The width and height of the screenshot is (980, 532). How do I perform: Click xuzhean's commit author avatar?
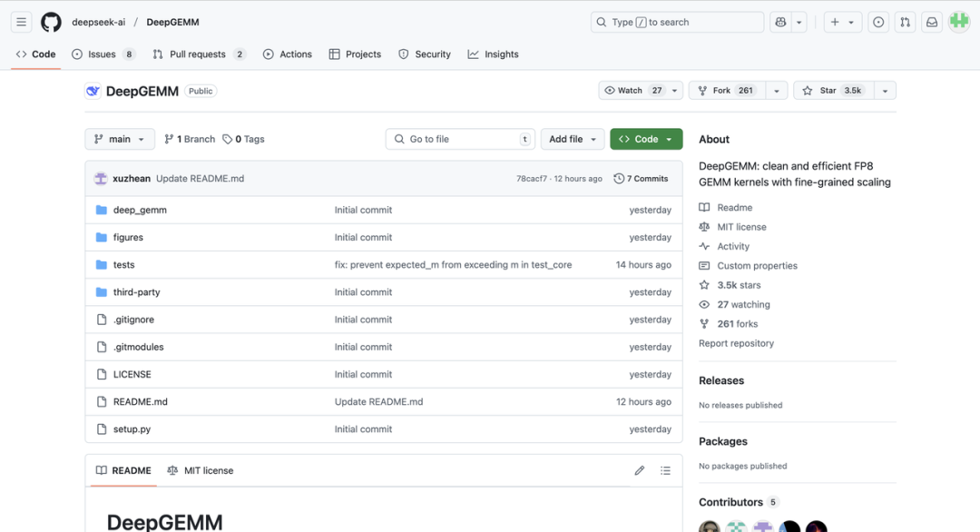(101, 179)
